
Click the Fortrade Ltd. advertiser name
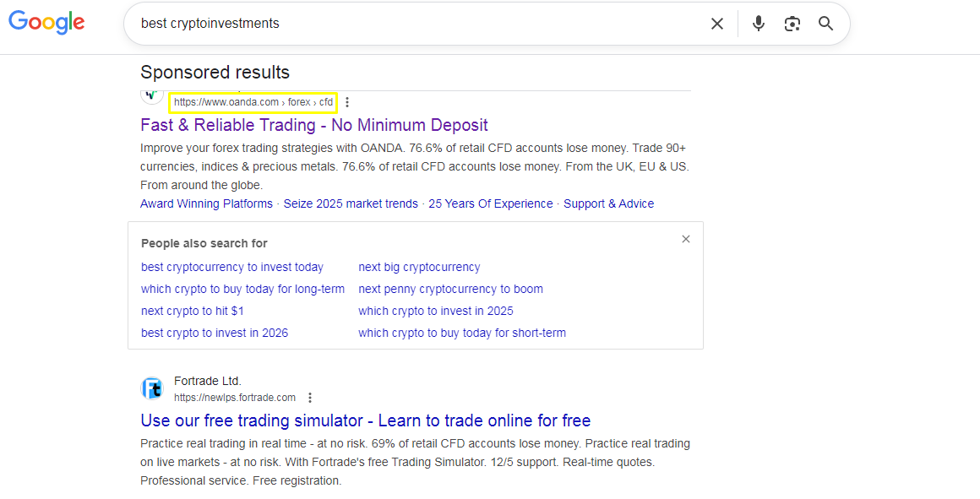[x=208, y=381]
